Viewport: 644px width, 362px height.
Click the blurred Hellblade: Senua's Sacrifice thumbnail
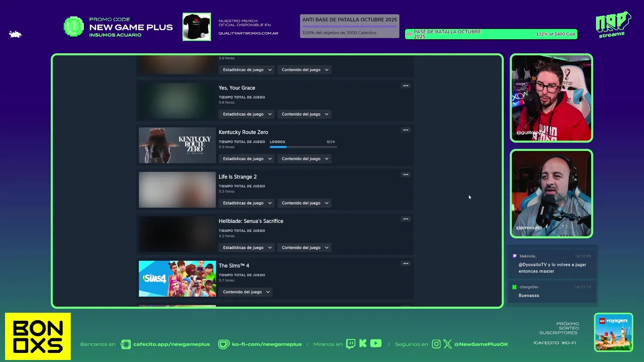pos(177,234)
